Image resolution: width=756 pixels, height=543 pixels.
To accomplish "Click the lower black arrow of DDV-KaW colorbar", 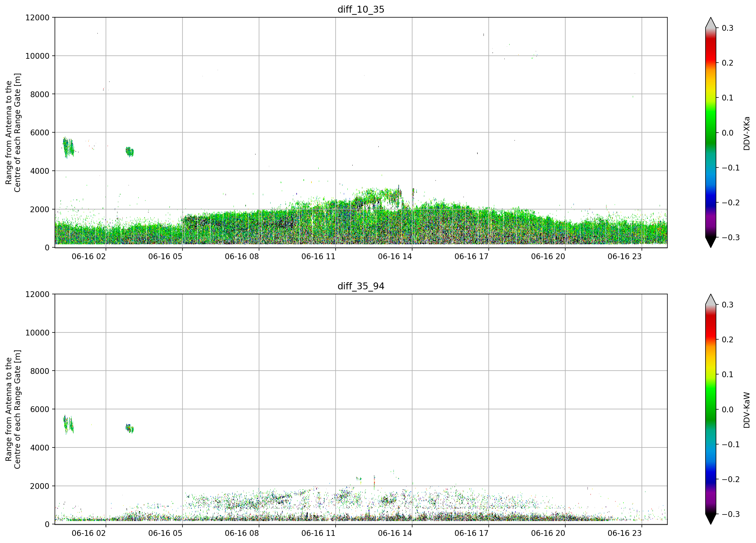I will [711, 519].
